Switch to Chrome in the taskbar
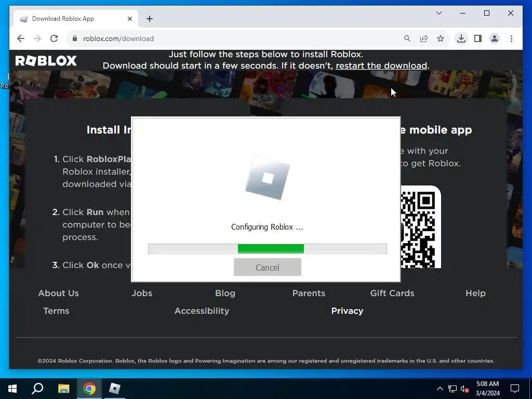The height and width of the screenshot is (399, 532). [89, 389]
